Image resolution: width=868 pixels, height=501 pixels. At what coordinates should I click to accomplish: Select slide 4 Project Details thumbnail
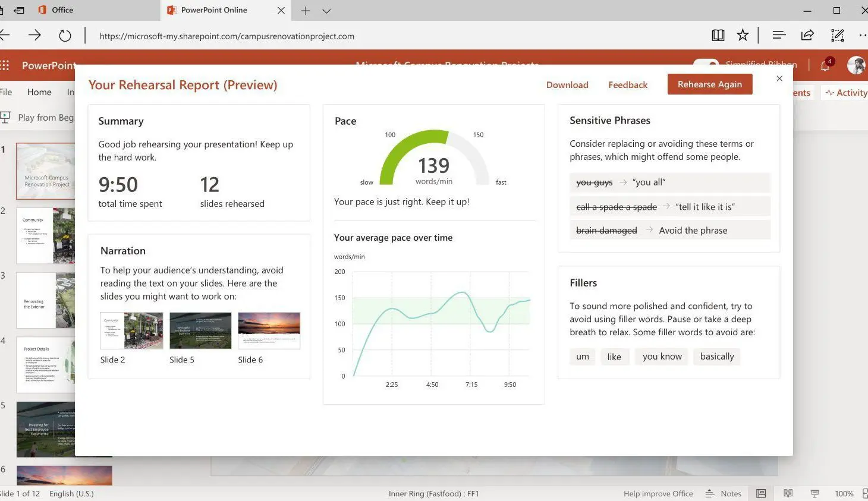(x=46, y=365)
